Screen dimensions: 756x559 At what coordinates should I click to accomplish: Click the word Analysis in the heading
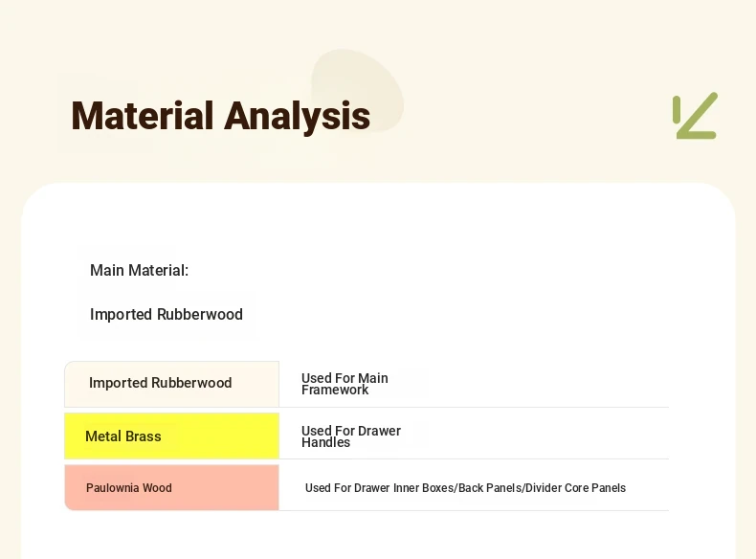(297, 116)
